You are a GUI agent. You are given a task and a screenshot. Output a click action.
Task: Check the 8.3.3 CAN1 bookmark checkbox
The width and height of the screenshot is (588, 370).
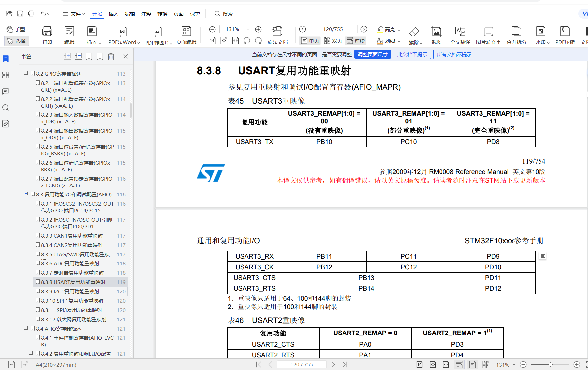pos(38,235)
